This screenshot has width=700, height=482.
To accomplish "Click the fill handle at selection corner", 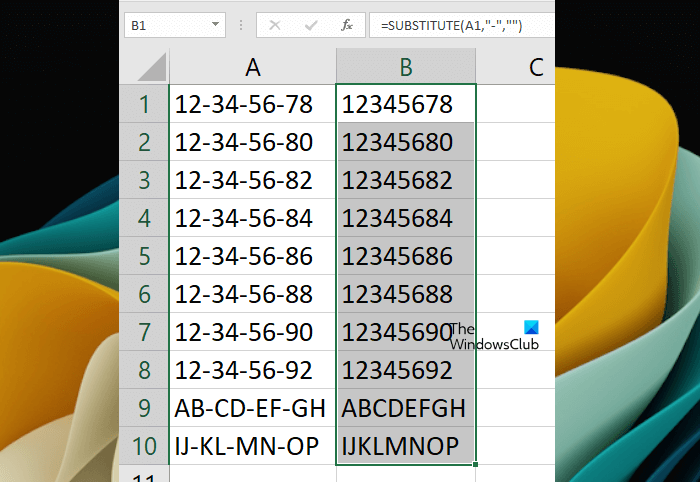I will point(475,464).
